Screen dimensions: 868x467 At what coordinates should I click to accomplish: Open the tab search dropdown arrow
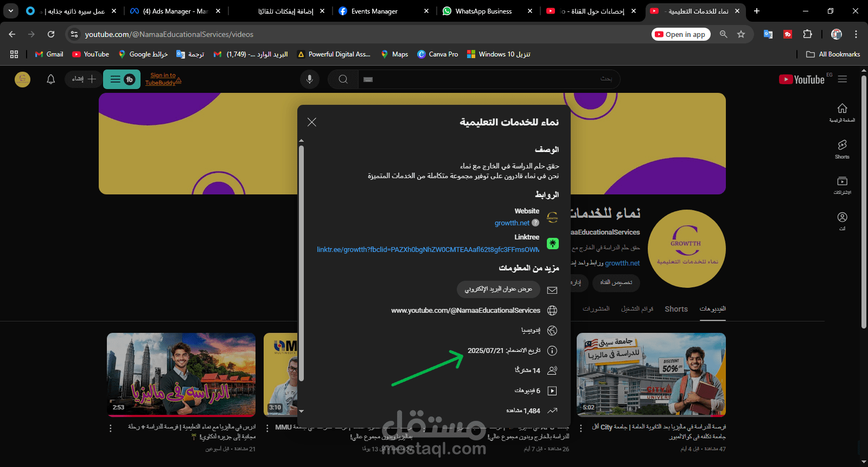click(11, 11)
